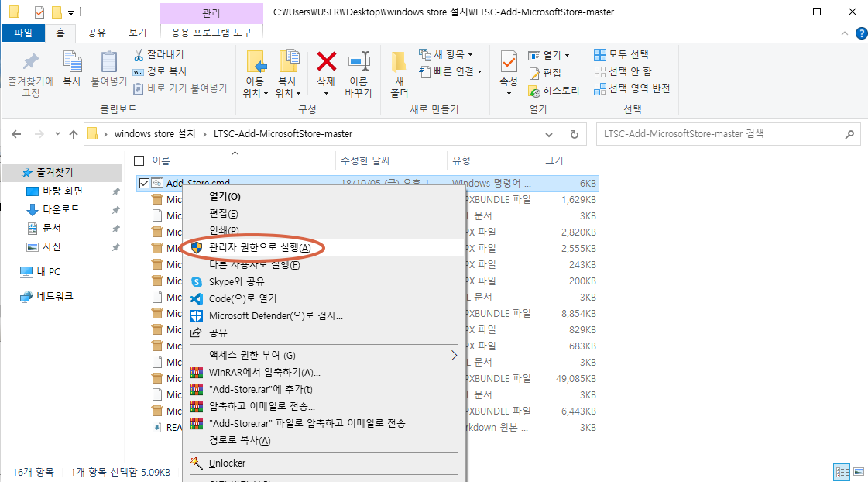
Task: Click windows store 설치 breadcrumb
Action: (155, 134)
